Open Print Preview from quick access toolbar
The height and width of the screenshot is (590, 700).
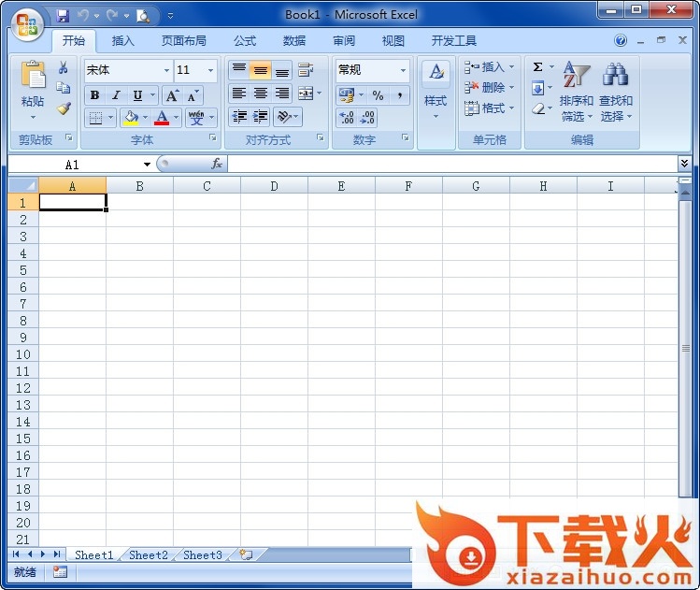143,16
